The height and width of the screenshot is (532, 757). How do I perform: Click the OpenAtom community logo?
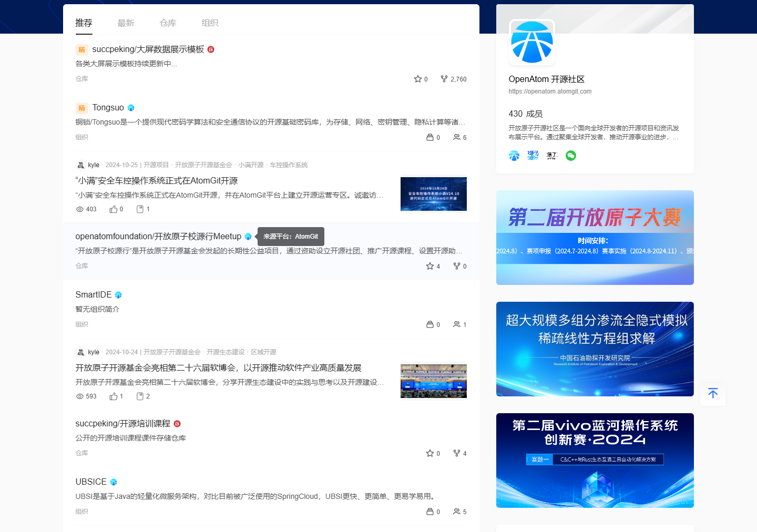tap(532, 42)
